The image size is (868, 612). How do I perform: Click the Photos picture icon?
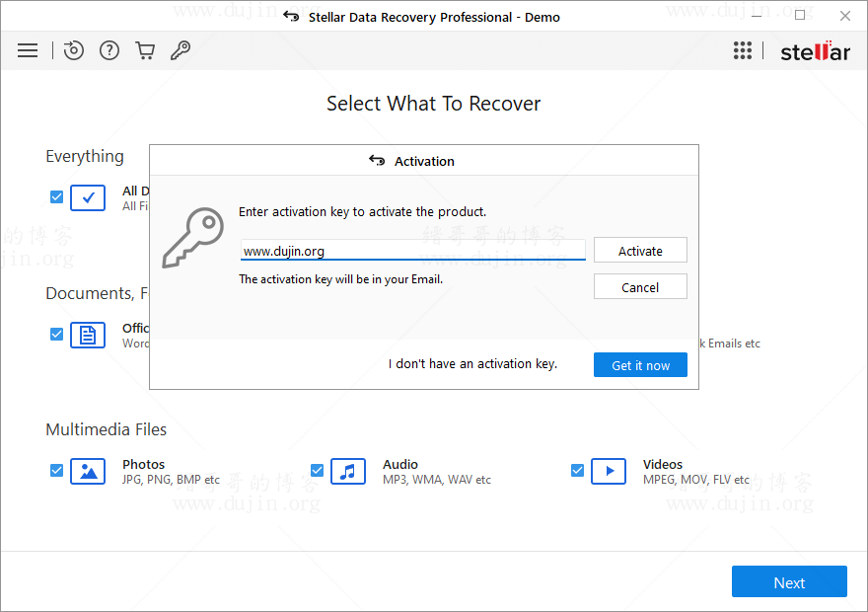pos(88,471)
